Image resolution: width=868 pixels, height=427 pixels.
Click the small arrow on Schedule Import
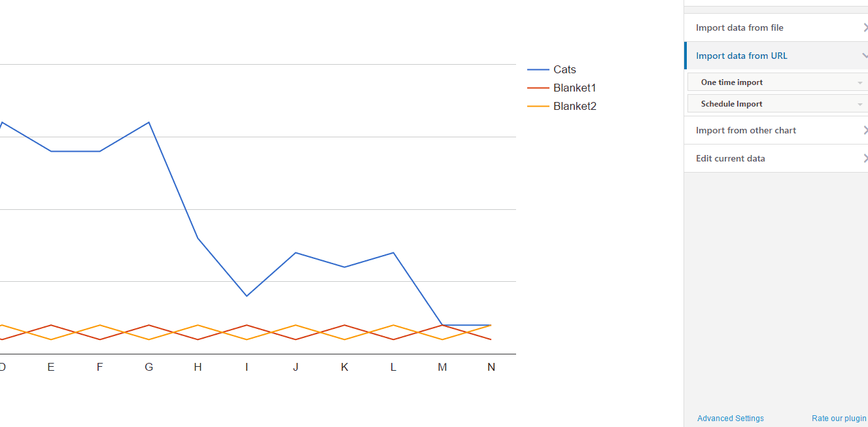859,105
